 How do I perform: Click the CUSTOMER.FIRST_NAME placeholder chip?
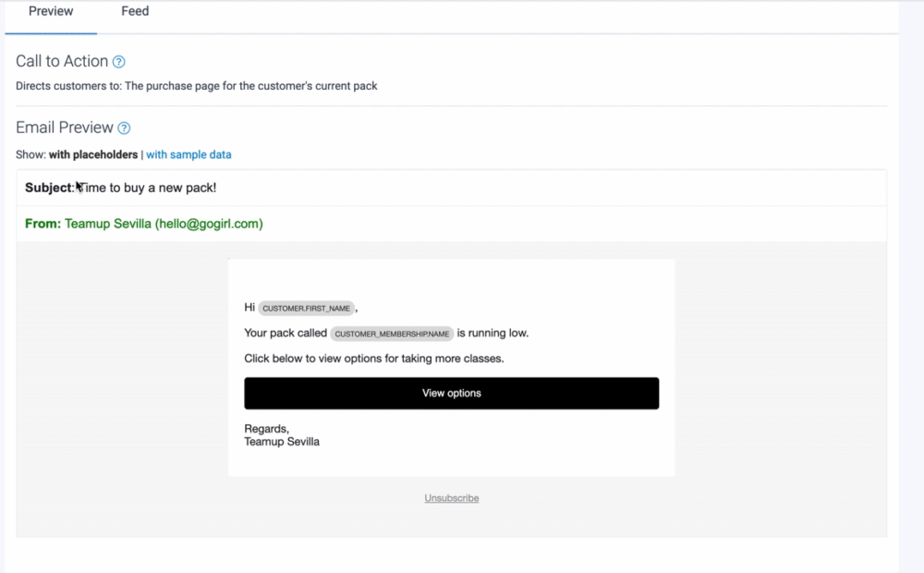point(306,308)
